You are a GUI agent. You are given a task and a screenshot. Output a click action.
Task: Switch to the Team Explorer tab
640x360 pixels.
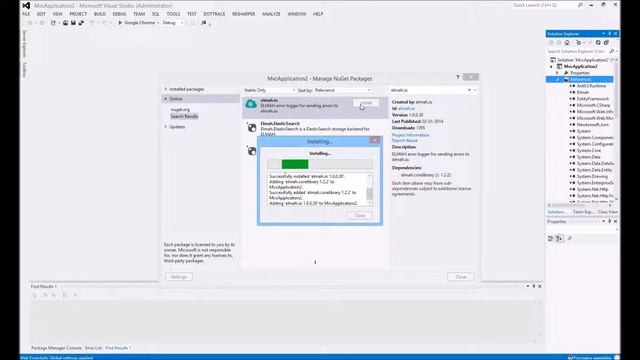click(583, 212)
